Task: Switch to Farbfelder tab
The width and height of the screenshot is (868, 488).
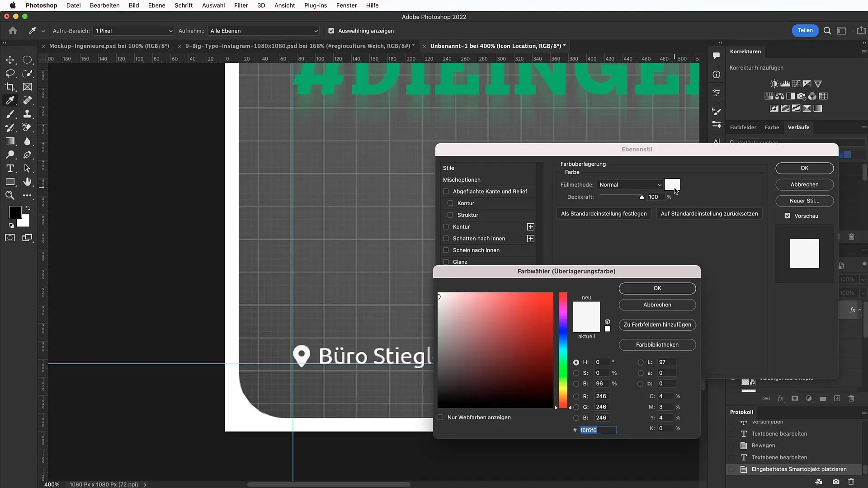Action: click(x=743, y=127)
